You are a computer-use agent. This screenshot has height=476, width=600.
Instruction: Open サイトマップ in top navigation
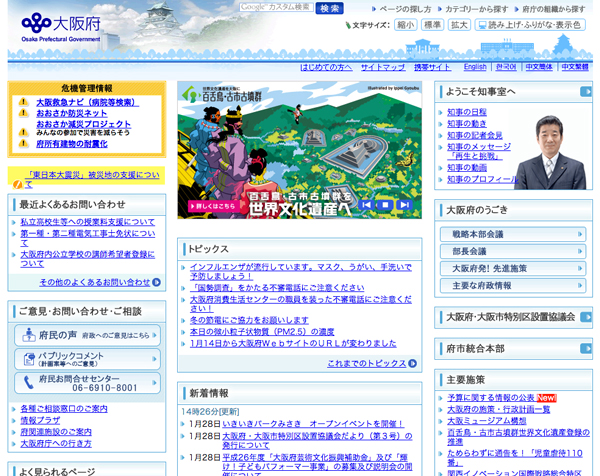point(383,67)
